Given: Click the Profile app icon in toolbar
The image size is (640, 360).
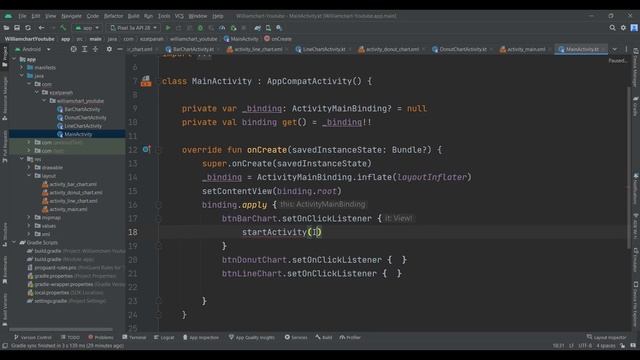Looking at the screenshot, I should (x=222, y=28).
